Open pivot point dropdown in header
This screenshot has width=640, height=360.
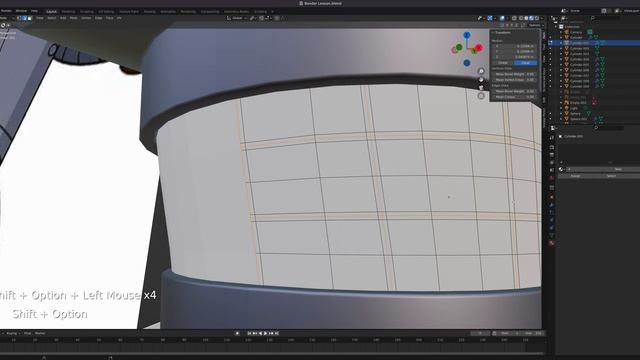pos(253,18)
